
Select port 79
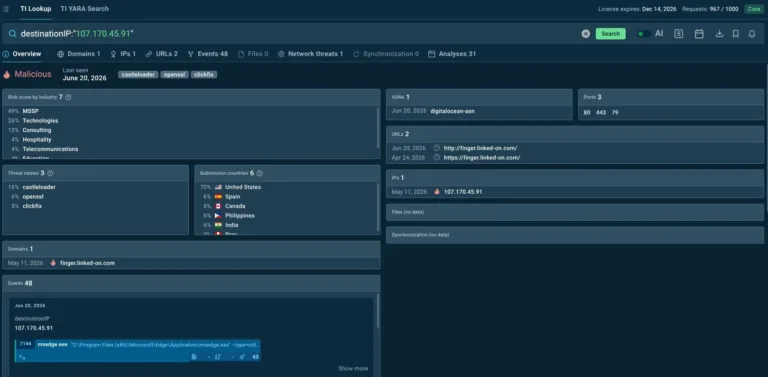point(615,113)
